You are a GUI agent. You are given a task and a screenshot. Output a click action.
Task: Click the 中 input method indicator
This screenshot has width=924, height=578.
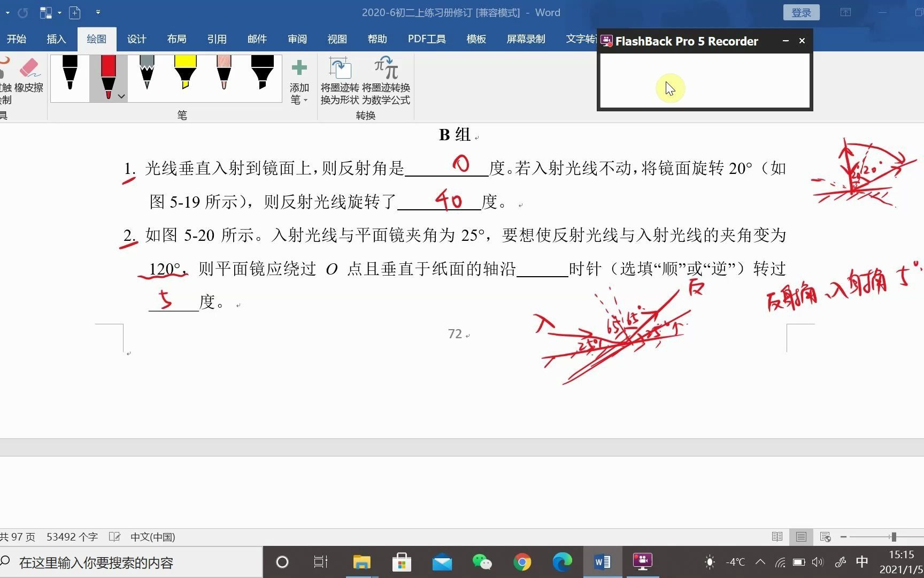[x=862, y=562]
